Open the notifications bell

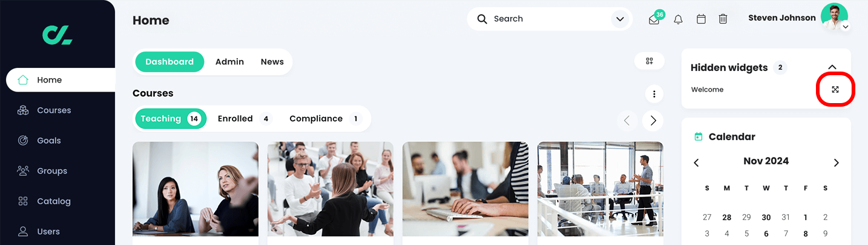[x=679, y=19]
